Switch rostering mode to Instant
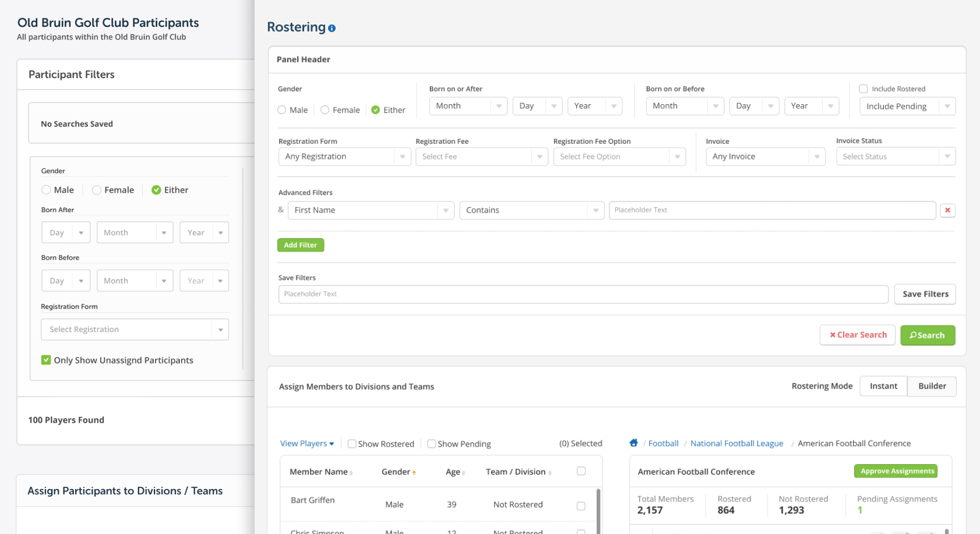The width and height of the screenshot is (980, 534). (x=883, y=386)
